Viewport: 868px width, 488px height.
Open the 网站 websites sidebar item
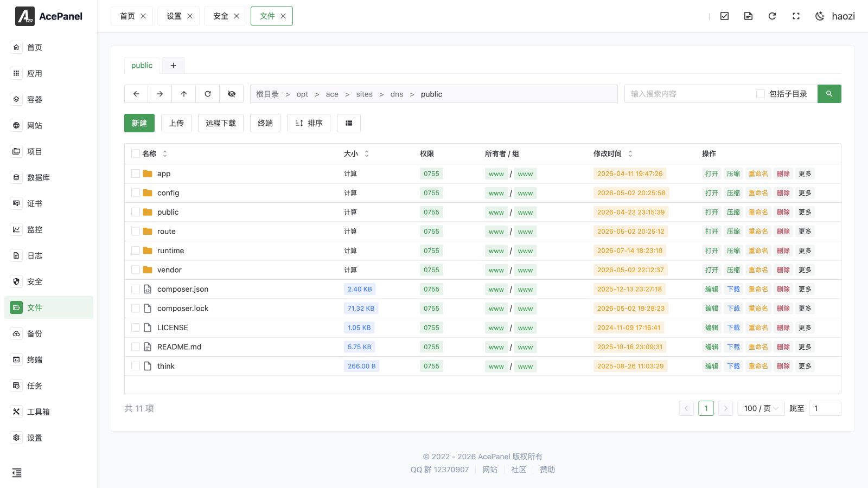[49, 125]
